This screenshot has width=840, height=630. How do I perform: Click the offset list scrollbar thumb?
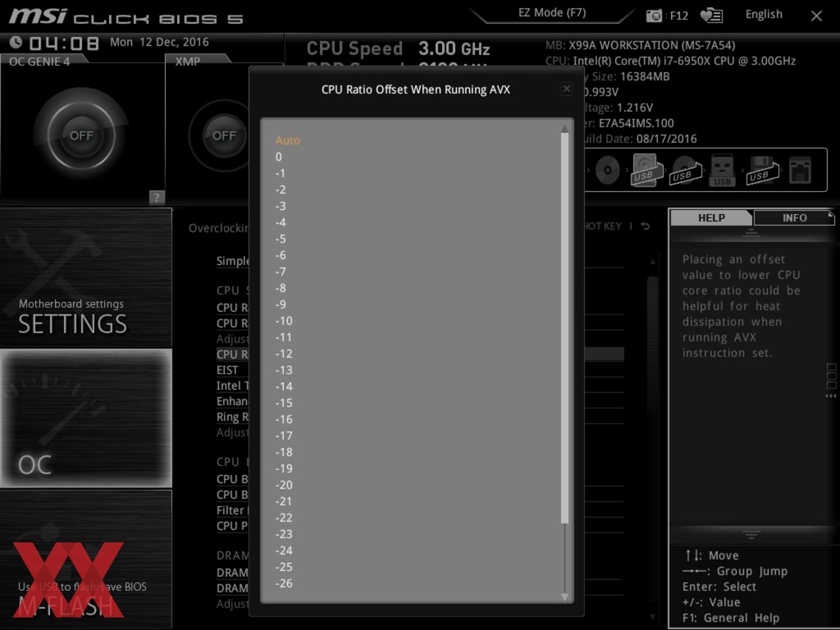pyautogui.click(x=565, y=328)
